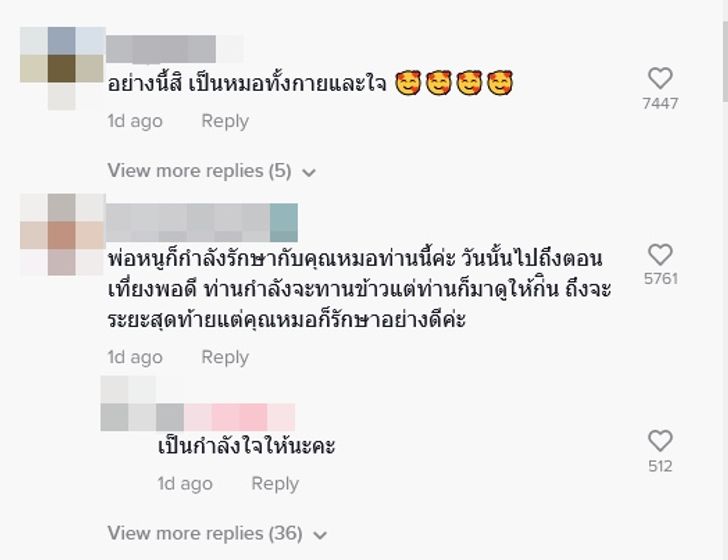This screenshot has width=728, height=560.
Task: Reply to the first comment with emojis
Action: tap(225, 121)
